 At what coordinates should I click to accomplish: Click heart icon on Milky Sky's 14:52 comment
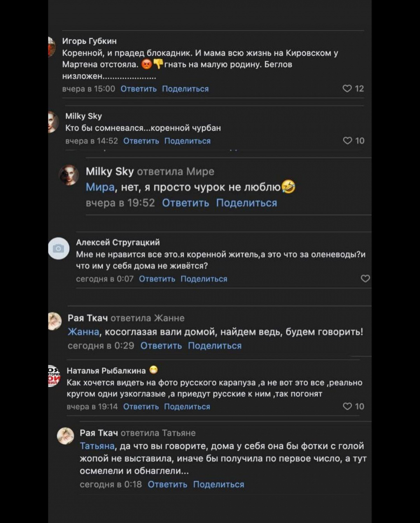tap(347, 140)
